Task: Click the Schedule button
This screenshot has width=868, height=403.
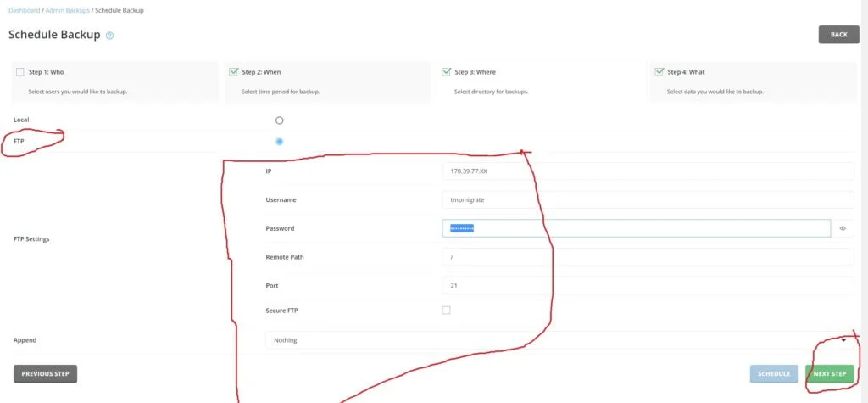Action: pos(774,374)
